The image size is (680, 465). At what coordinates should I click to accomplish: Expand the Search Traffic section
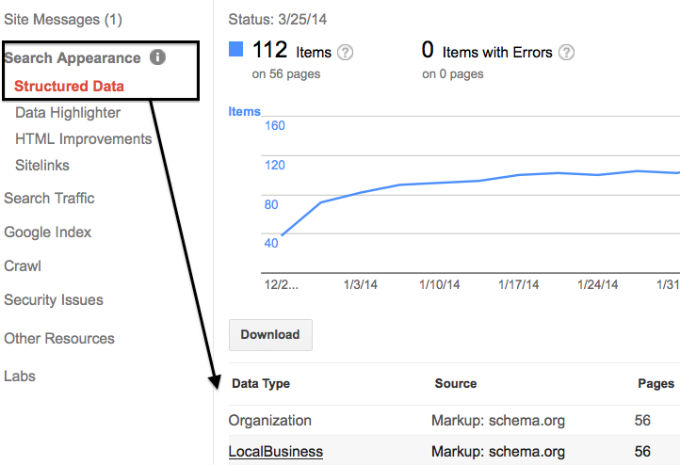pyautogui.click(x=49, y=198)
